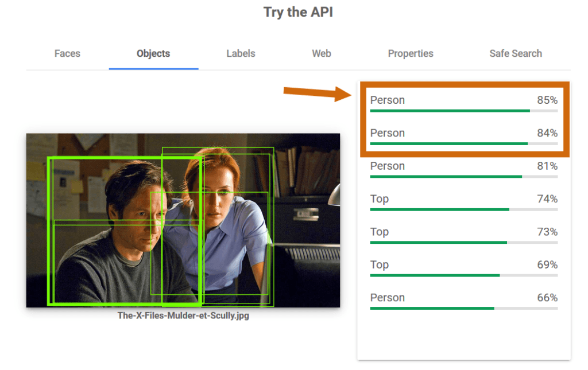Viewport: 588px width, 370px height.
Task: Click the analyzed X-Files image preview
Action: click(x=183, y=220)
